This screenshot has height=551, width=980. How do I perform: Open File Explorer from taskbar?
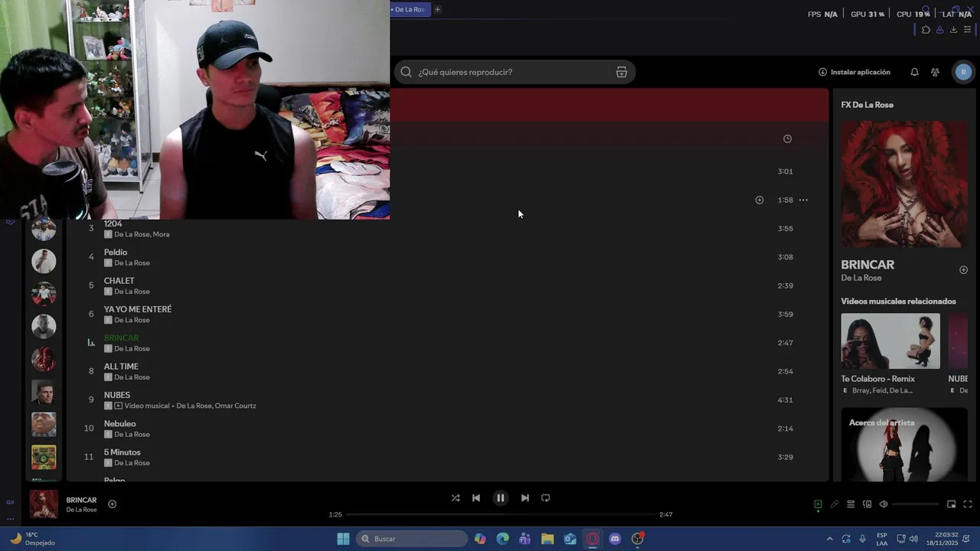(547, 539)
